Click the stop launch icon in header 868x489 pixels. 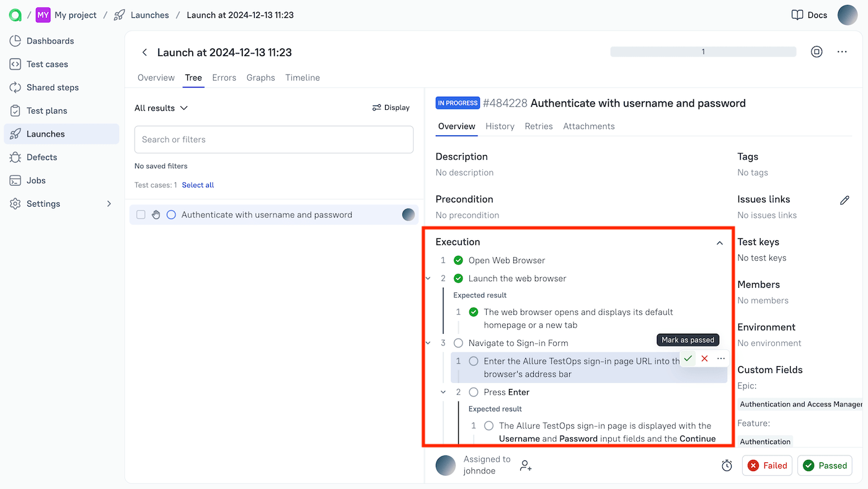pos(817,52)
